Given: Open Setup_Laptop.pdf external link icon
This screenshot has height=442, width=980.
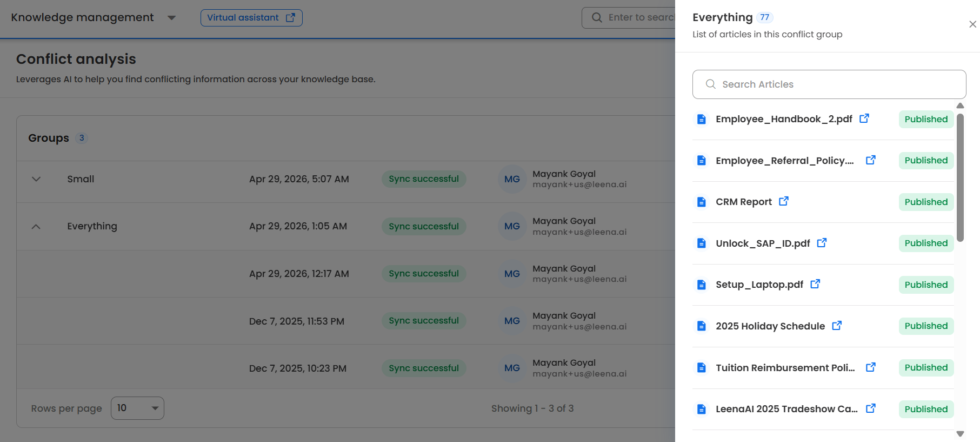Looking at the screenshot, I should 815,283.
